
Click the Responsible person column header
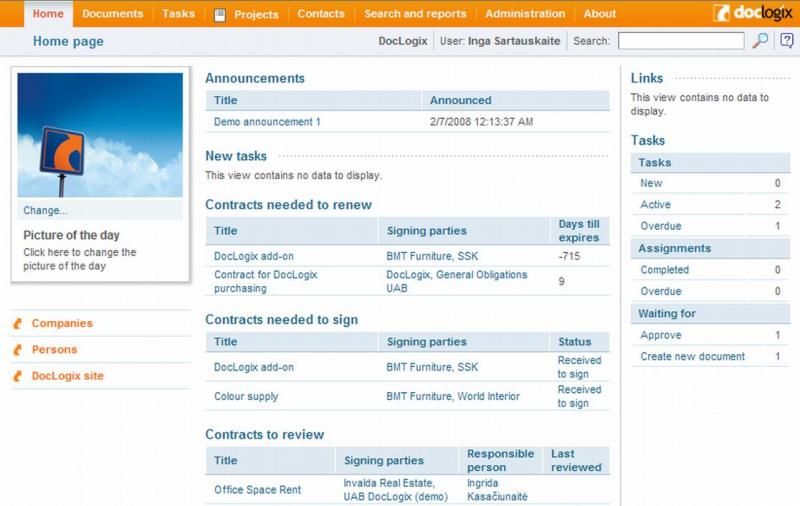point(501,460)
